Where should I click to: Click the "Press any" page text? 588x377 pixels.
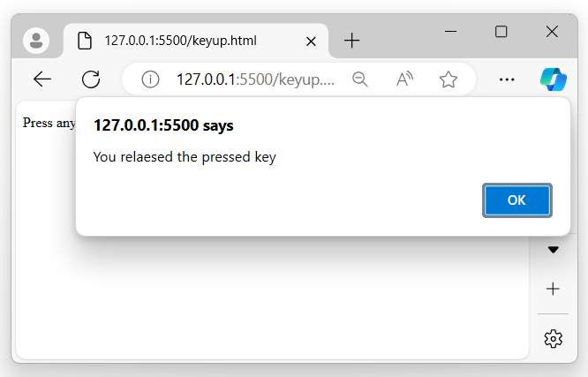[x=49, y=123]
